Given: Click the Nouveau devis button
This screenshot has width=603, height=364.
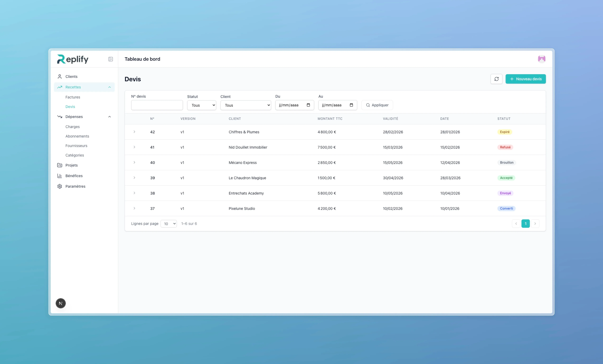Looking at the screenshot, I should [x=525, y=79].
